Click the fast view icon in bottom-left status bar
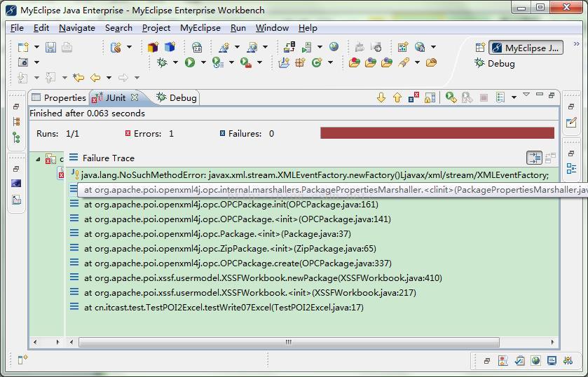This screenshot has width=588, height=377. click(x=22, y=359)
